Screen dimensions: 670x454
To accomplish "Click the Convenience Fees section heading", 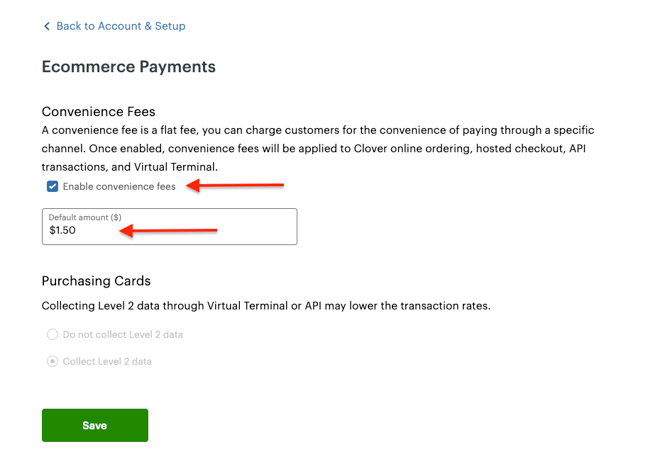I will point(98,112).
